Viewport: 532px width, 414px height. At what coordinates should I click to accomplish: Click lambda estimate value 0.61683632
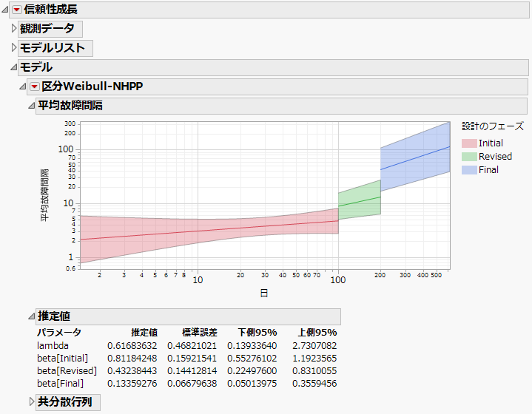tap(132, 345)
